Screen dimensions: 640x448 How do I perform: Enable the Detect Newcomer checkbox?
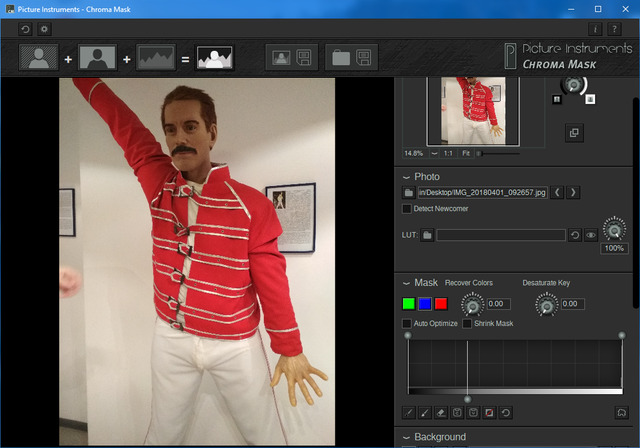pos(407,209)
